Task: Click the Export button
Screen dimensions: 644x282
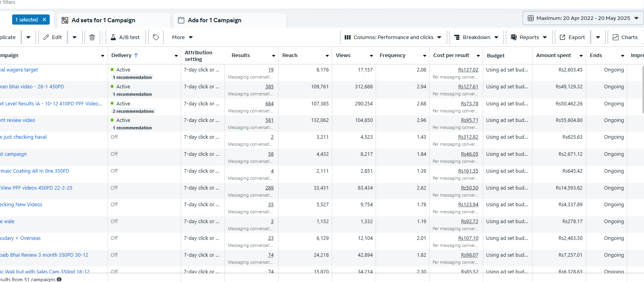Action: (x=572, y=37)
